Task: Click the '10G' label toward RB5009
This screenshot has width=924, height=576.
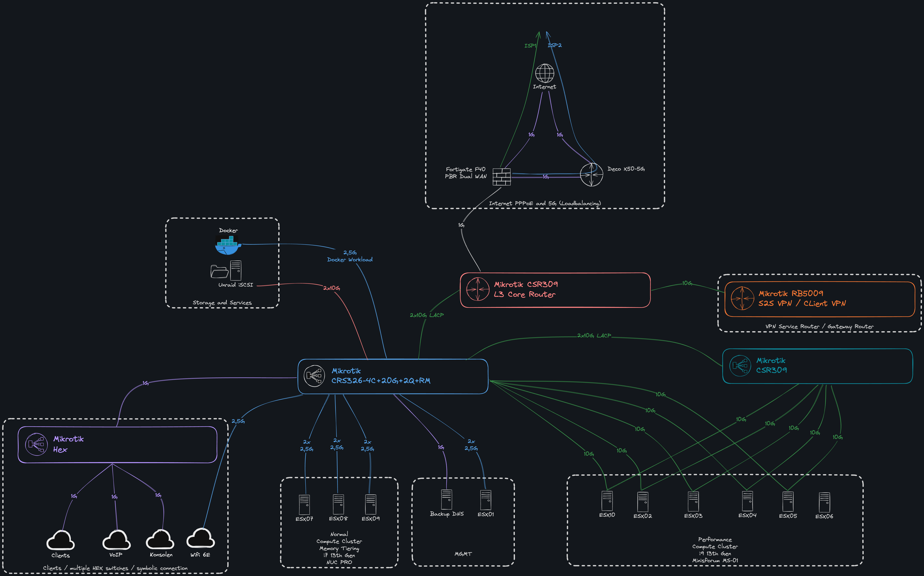Action: [x=687, y=283]
